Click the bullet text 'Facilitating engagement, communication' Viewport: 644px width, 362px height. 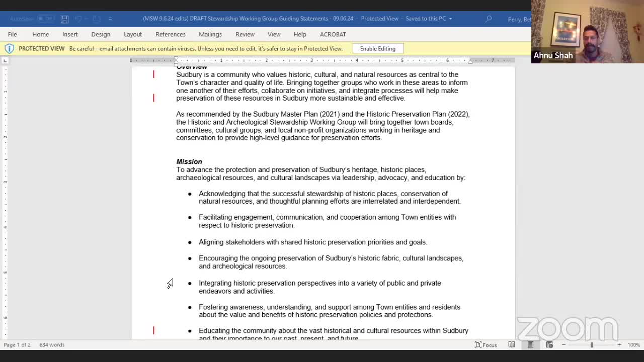[327, 221]
